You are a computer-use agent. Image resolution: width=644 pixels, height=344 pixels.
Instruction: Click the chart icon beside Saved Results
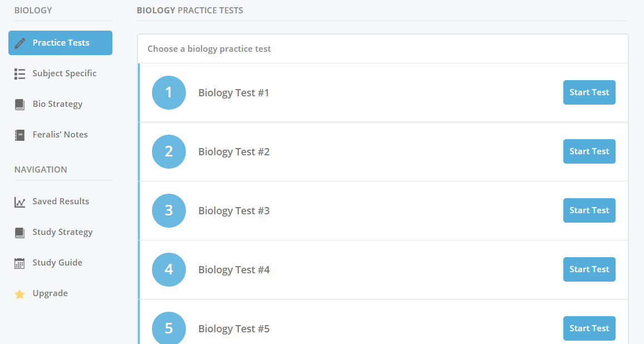coord(19,202)
